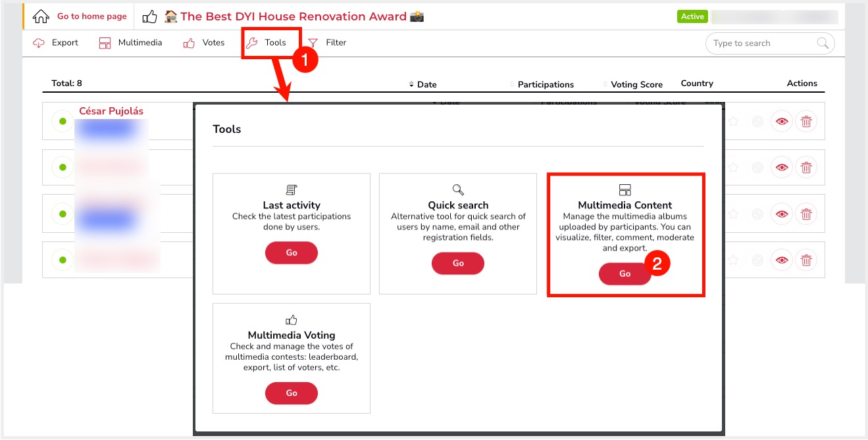
Task: Click the thumbs-up icon beside the award title
Action: click(150, 16)
